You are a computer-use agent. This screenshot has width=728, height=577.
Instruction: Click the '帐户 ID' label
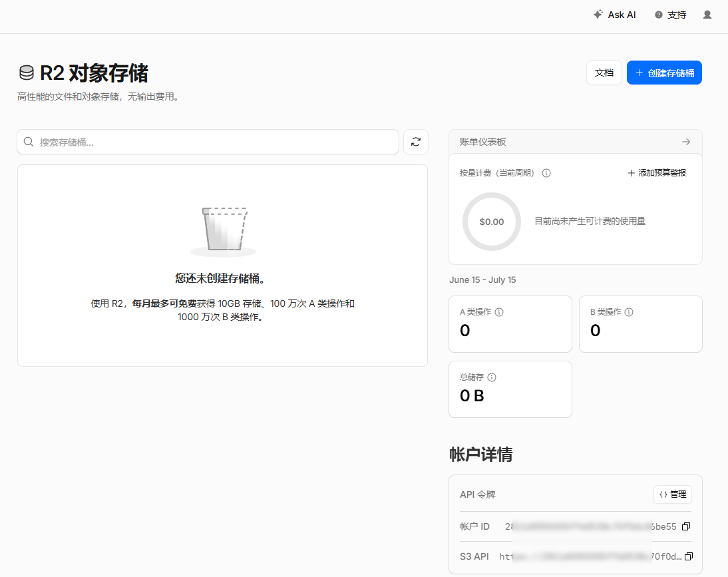click(x=474, y=526)
